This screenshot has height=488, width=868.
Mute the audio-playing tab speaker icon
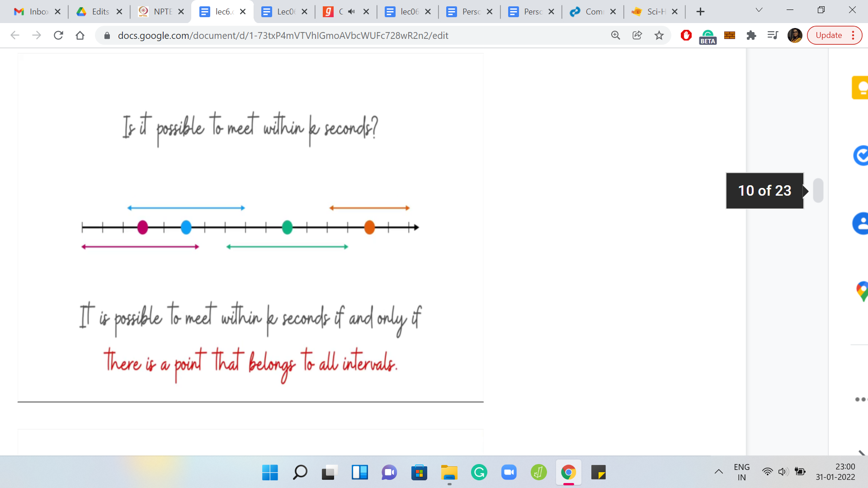351,12
